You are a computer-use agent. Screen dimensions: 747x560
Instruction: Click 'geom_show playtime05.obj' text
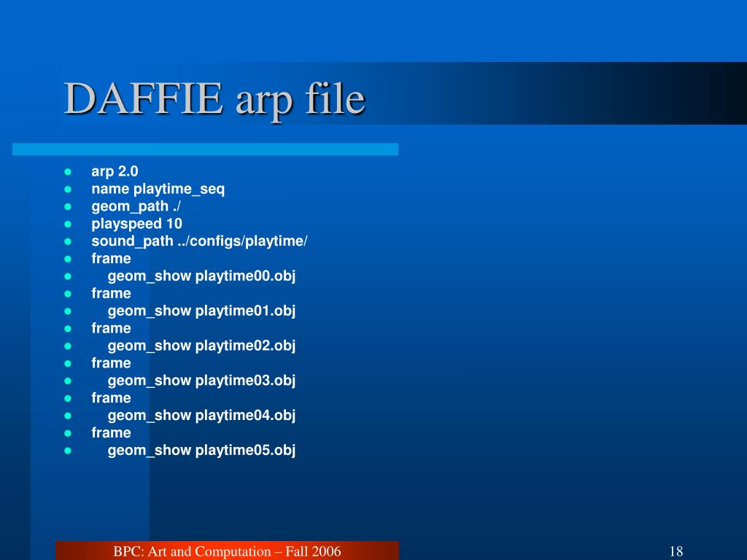point(201,450)
